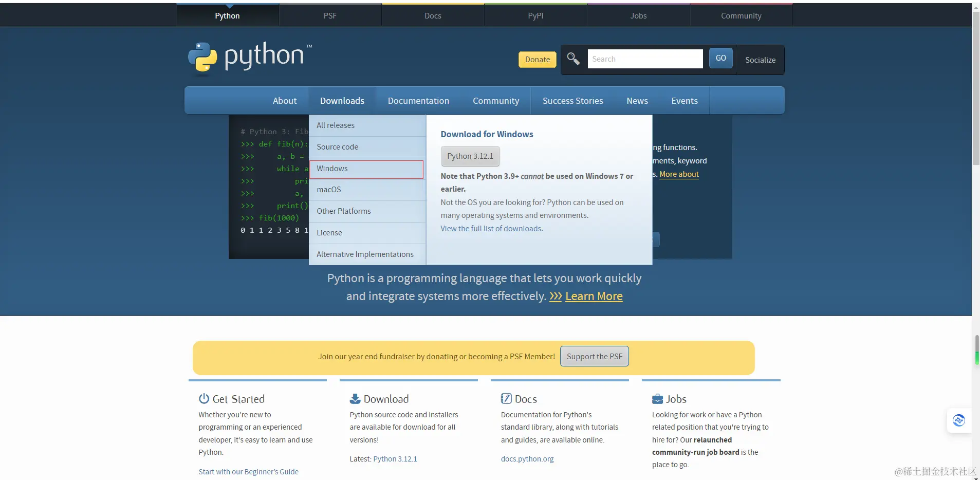Image resolution: width=980 pixels, height=480 pixels.
Task: Click the Python logo image
Action: pyautogui.click(x=250, y=58)
